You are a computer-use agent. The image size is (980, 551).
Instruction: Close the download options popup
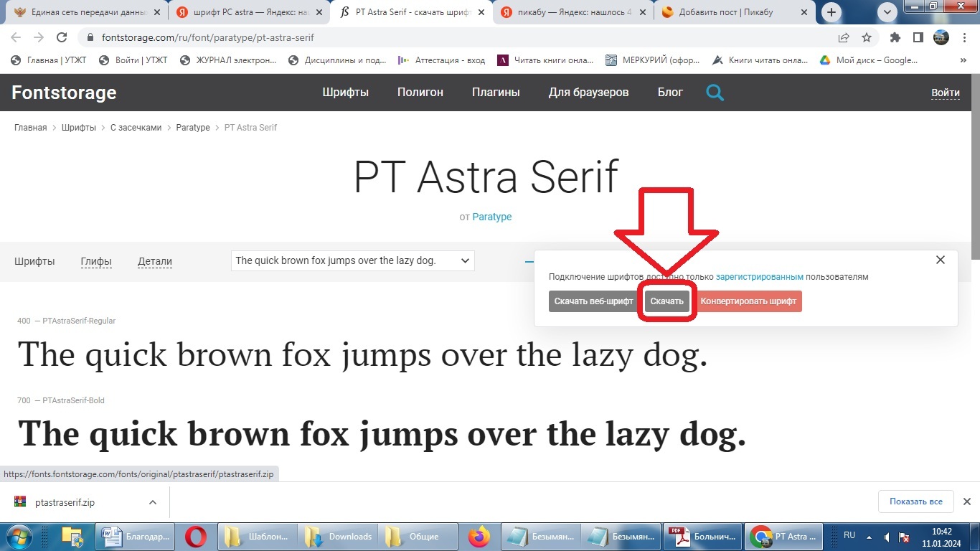(x=941, y=260)
